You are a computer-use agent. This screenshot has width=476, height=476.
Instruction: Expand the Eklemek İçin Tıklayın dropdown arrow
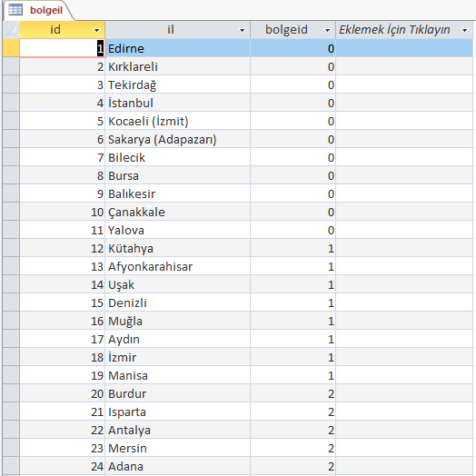[464, 30]
